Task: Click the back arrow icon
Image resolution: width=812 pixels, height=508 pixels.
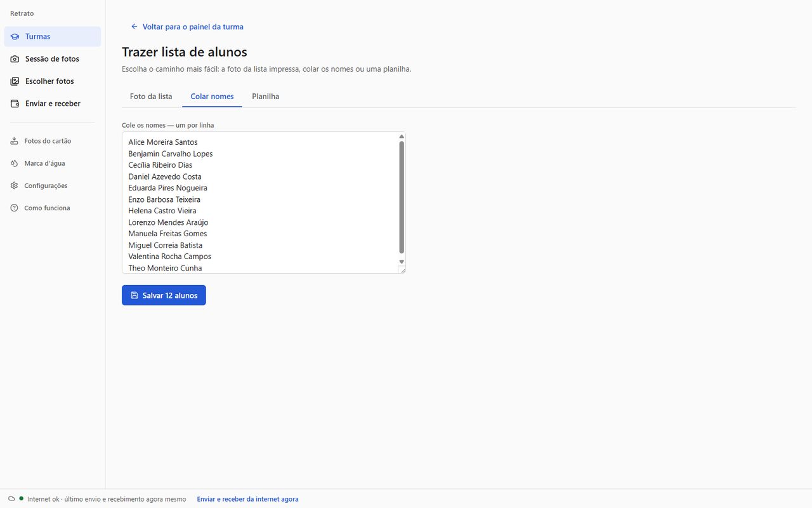Action: click(x=134, y=27)
